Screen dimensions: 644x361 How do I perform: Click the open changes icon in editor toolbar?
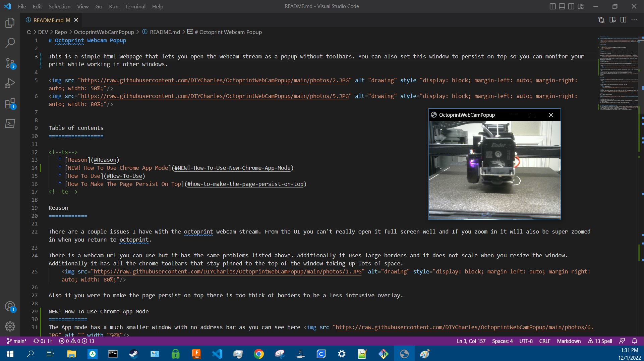tap(601, 20)
